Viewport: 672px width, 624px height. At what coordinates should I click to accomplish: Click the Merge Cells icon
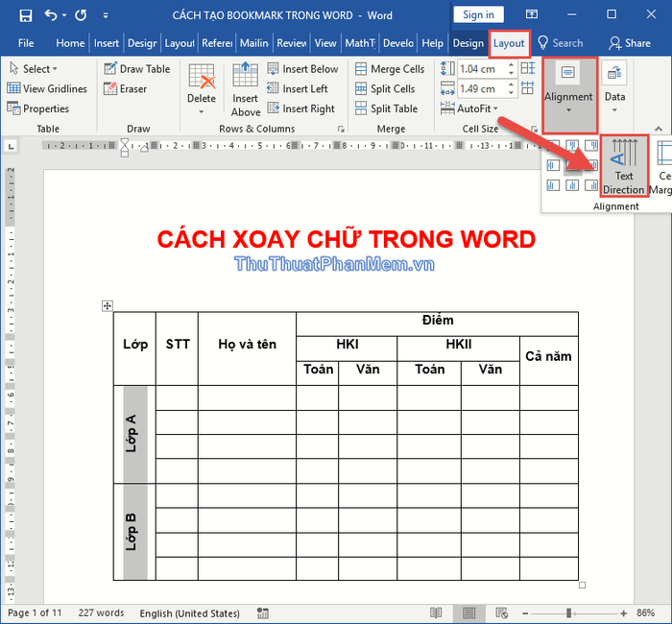(361, 69)
